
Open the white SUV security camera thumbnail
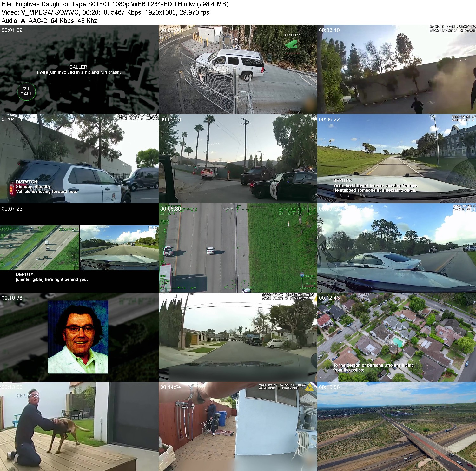238,70
